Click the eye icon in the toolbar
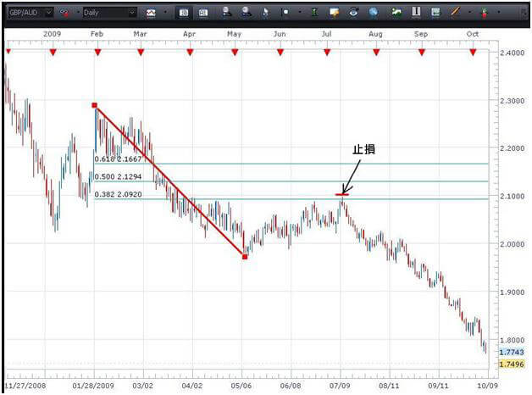The image size is (532, 395). (352, 13)
